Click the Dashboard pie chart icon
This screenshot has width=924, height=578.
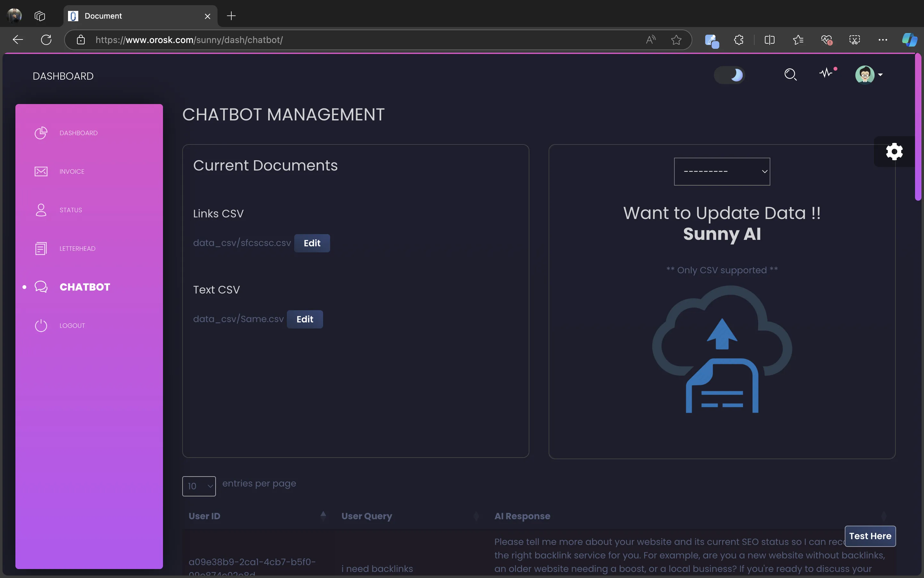[41, 133]
